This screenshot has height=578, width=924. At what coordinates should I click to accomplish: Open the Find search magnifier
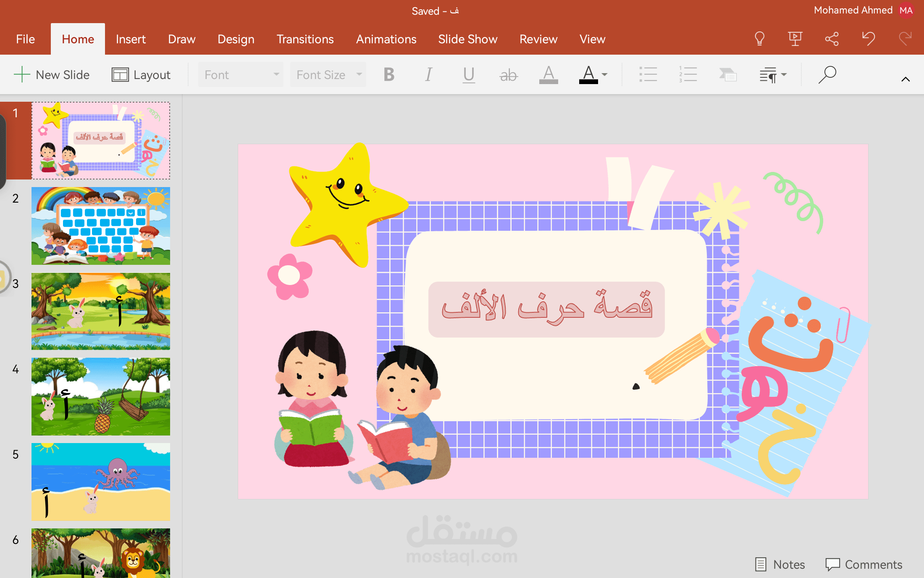click(827, 75)
